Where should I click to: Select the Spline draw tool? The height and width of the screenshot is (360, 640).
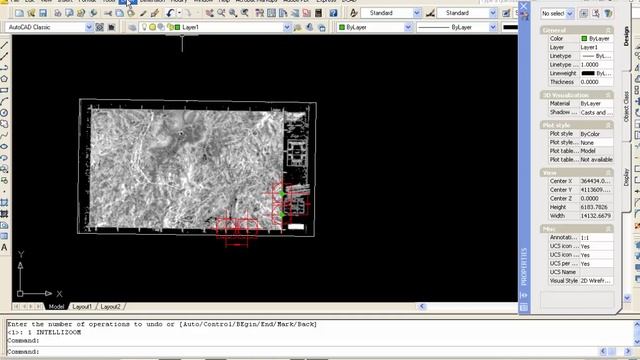pyautogui.click(x=4, y=135)
